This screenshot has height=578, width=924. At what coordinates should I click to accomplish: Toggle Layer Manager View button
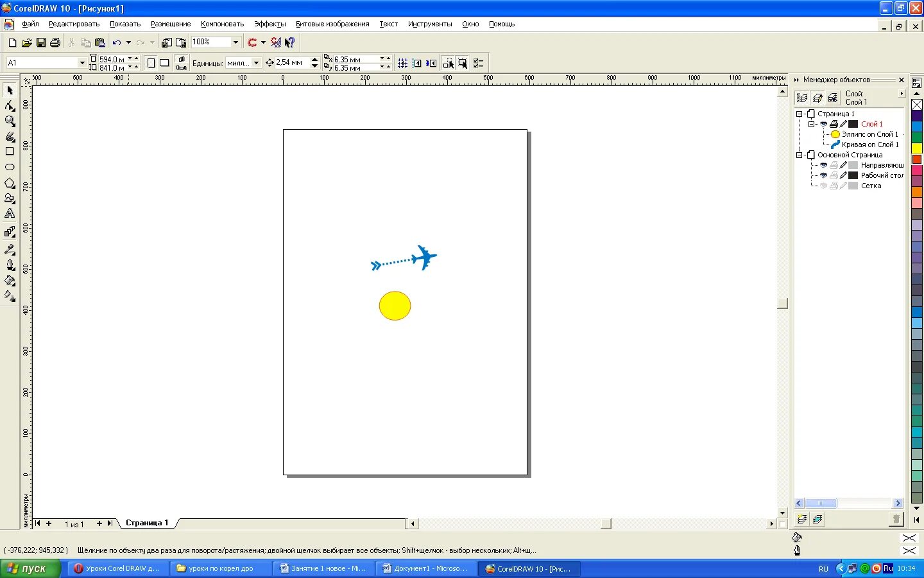point(833,98)
